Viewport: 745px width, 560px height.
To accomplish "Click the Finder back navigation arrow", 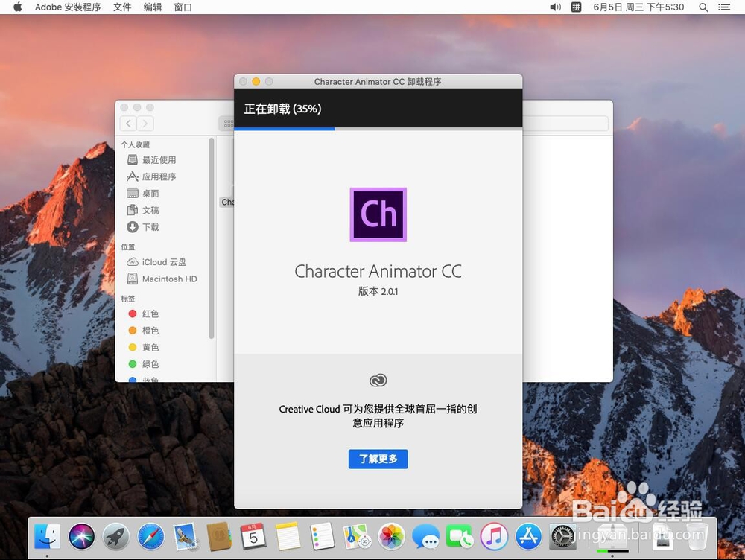I will point(128,124).
